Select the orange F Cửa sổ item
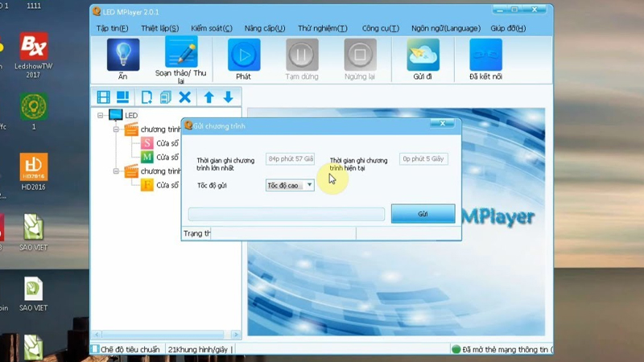 (x=159, y=185)
